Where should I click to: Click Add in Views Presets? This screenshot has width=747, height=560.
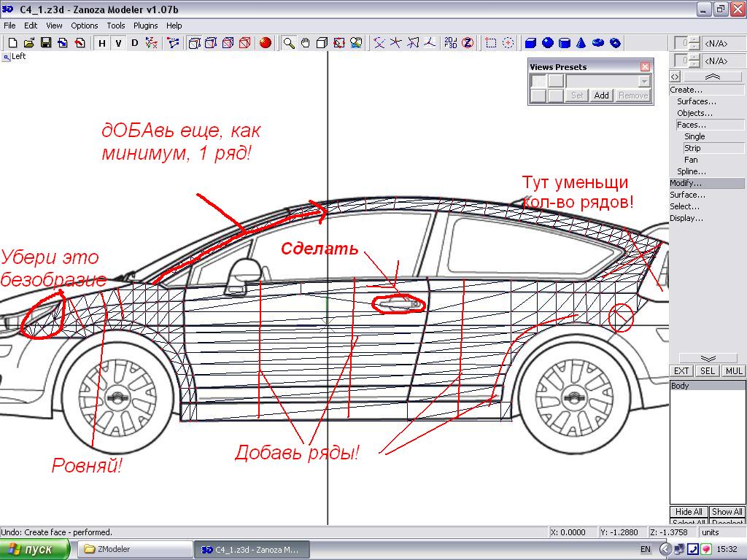601,96
